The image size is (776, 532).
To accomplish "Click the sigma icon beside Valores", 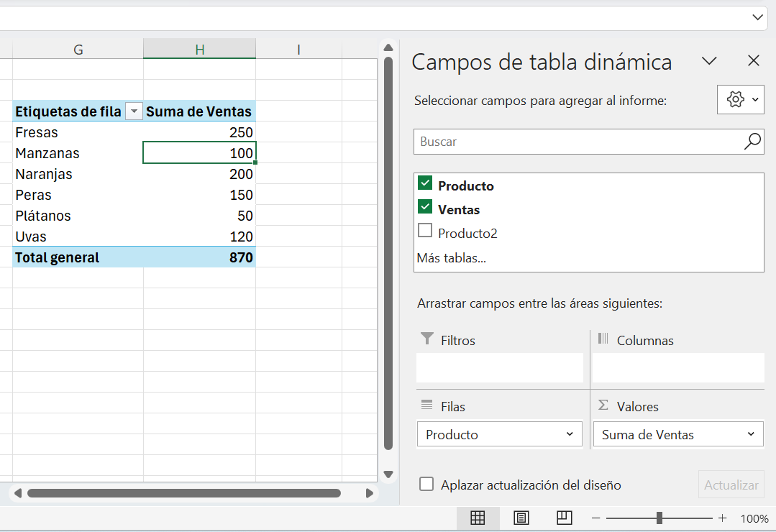I will (603, 406).
